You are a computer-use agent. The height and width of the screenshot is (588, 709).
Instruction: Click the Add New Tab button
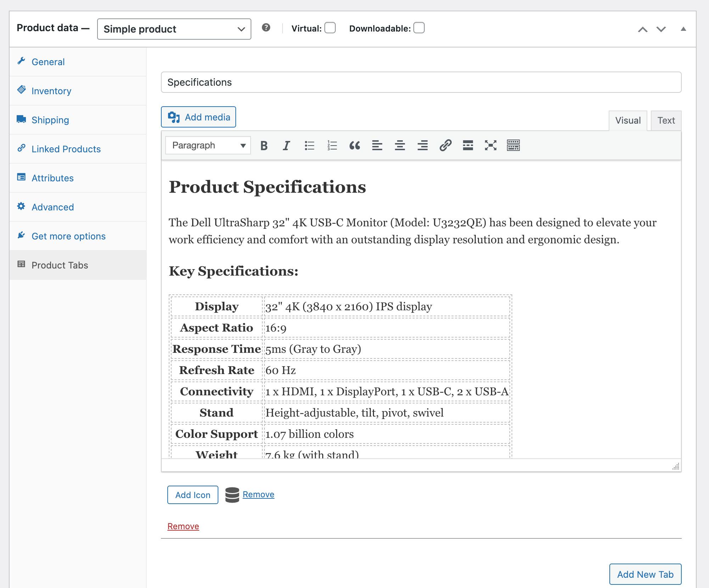(645, 574)
